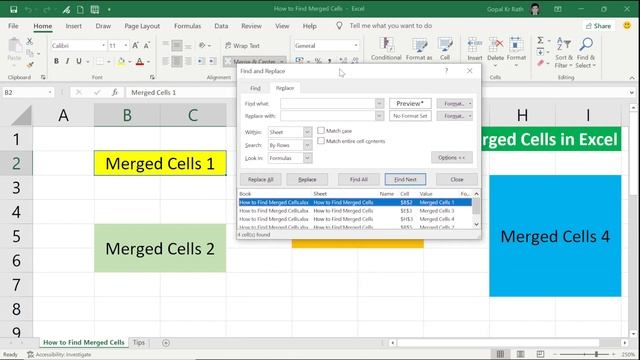Image resolution: width=640 pixels, height=360 pixels.
Task: Click the Help question mark in dialog
Action: tap(447, 71)
